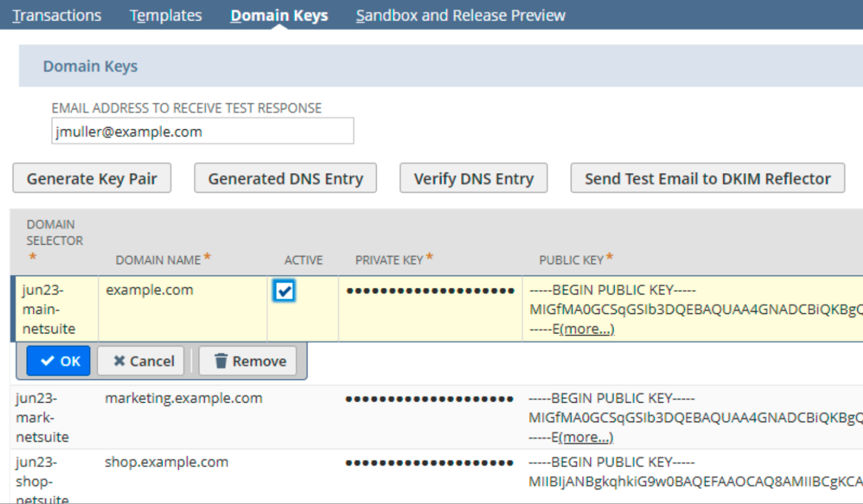Screen dimensions: 863x504
Task: Click the email address test response field
Action: pos(202,131)
